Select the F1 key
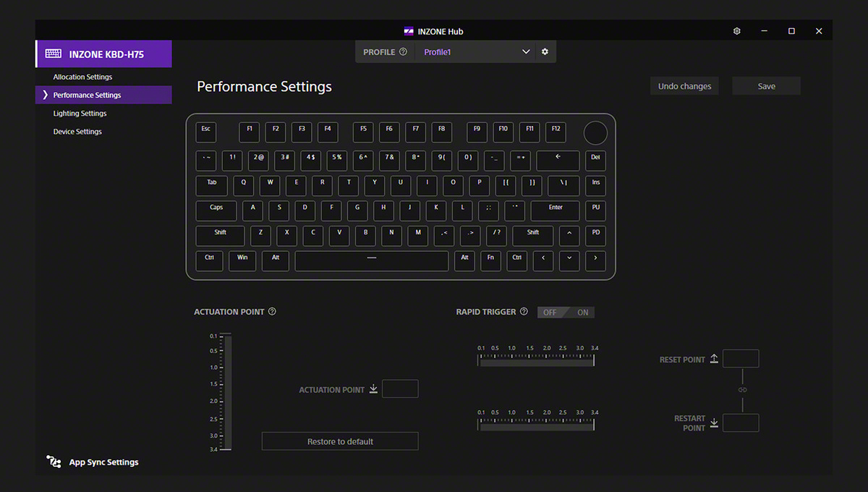Image resolution: width=868 pixels, height=492 pixels. pyautogui.click(x=250, y=132)
